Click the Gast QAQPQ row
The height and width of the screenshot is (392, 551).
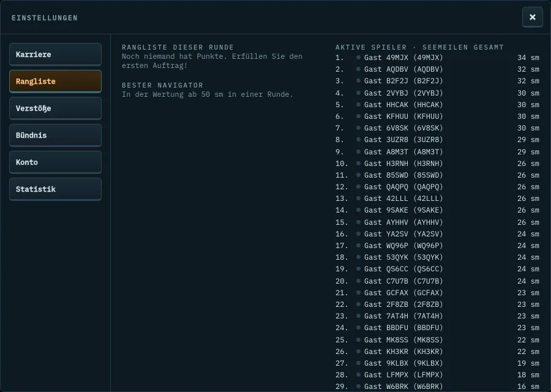click(x=437, y=187)
